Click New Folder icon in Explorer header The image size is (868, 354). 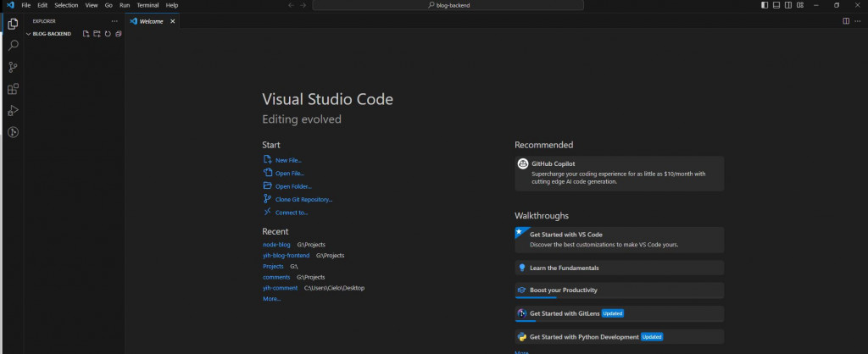pyautogui.click(x=97, y=34)
